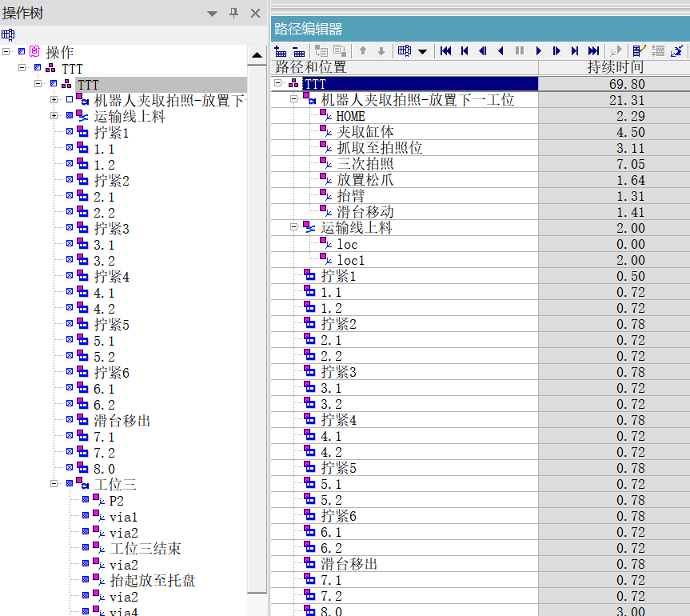Open the Operation Tree panel options dropdown
The width and height of the screenshot is (690, 616).
click(x=212, y=14)
